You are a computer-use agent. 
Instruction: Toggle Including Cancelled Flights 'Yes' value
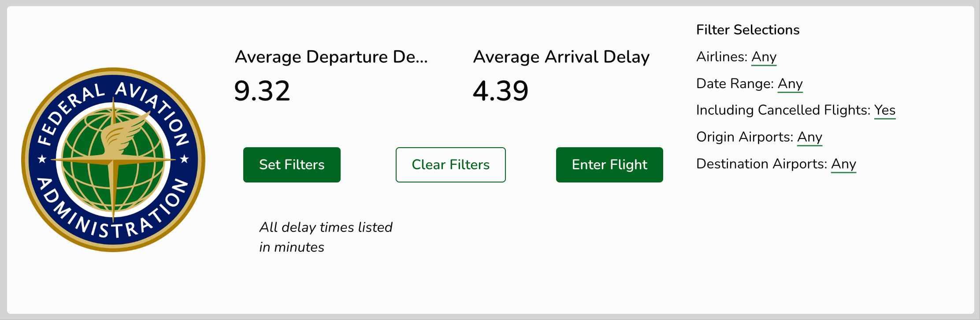pos(885,110)
